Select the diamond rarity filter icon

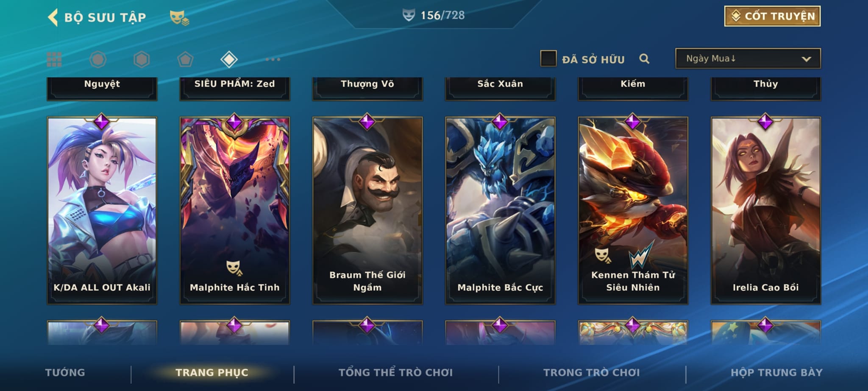click(229, 59)
